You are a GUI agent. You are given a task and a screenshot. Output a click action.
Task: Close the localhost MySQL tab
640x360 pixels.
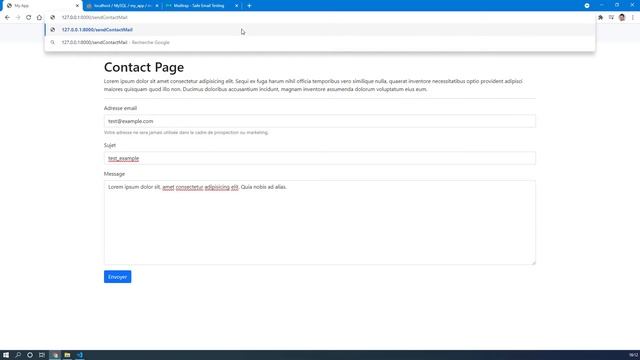pyautogui.click(x=157, y=6)
